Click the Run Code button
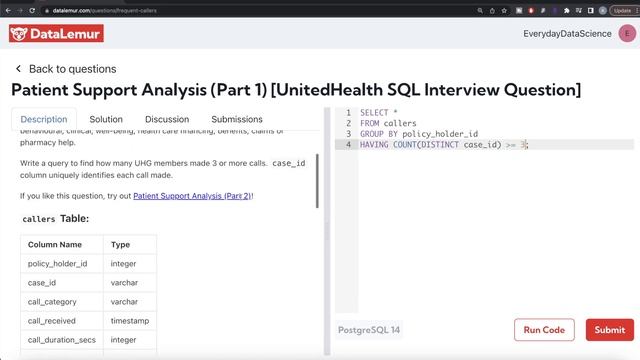The image size is (640, 360). point(544,330)
